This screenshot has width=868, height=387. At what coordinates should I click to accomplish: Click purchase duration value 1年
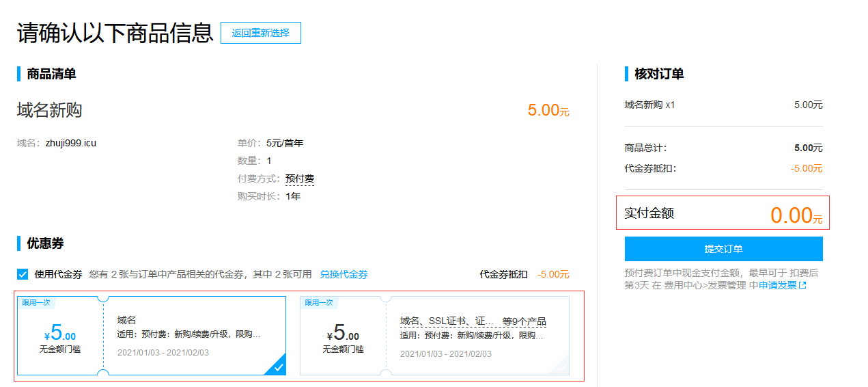(x=293, y=196)
